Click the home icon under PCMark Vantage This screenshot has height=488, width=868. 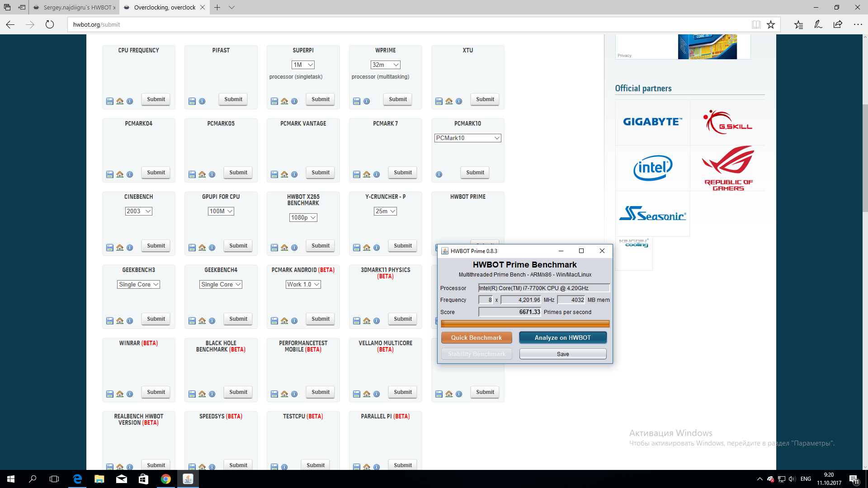(x=284, y=174)
